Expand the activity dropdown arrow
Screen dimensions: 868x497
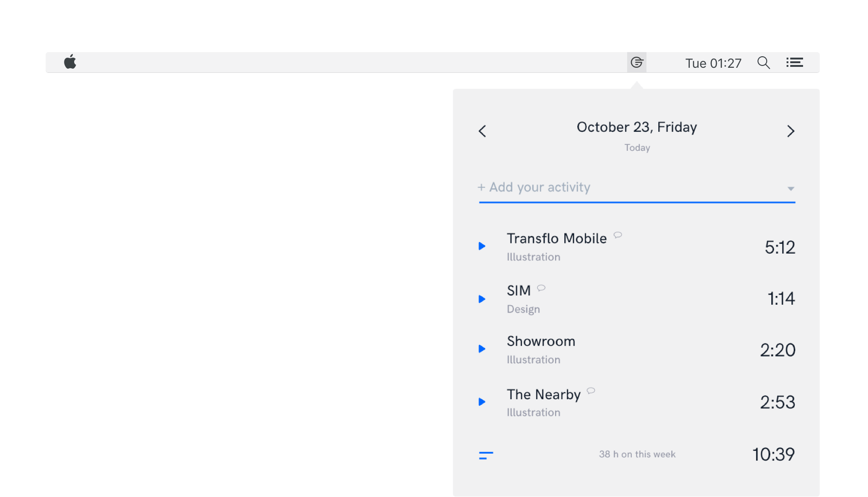pos(791,189)
